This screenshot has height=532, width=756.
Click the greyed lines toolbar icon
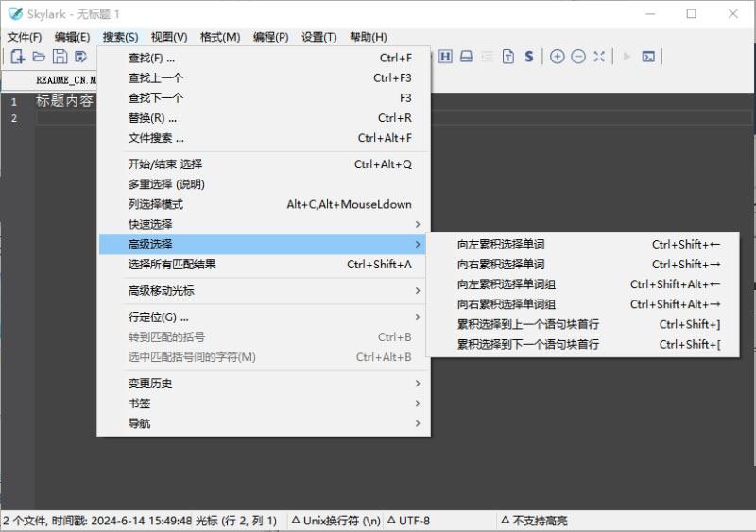pyautogui.click(x=488, y=57)
